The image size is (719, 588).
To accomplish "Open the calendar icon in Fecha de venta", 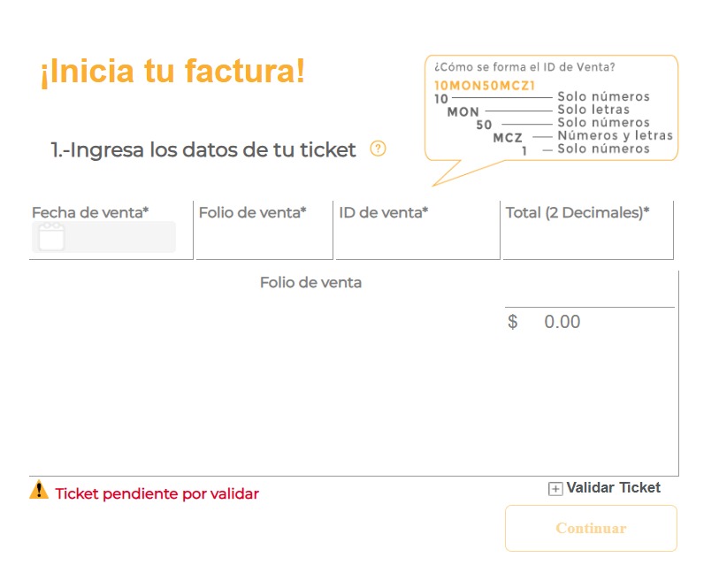I will click(51, 236).
